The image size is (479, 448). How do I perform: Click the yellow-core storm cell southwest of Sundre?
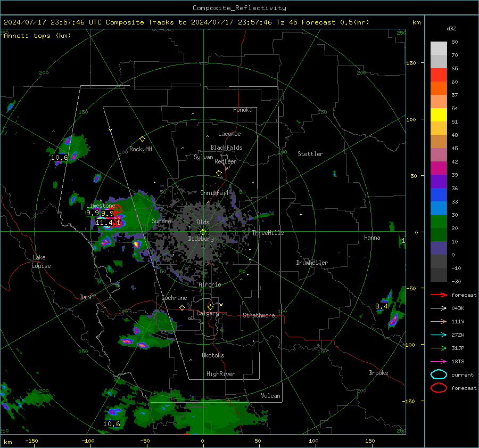click(x=137, y=245)
